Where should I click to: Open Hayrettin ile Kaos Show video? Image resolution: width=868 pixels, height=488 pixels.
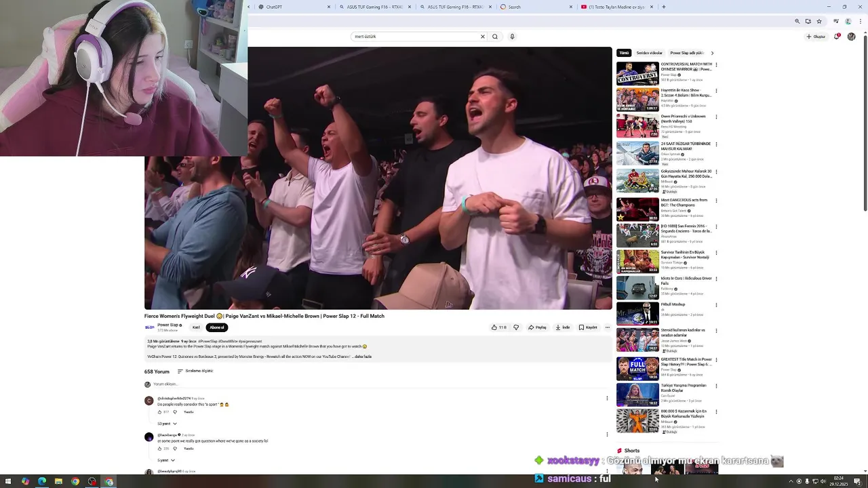(637, 100)
